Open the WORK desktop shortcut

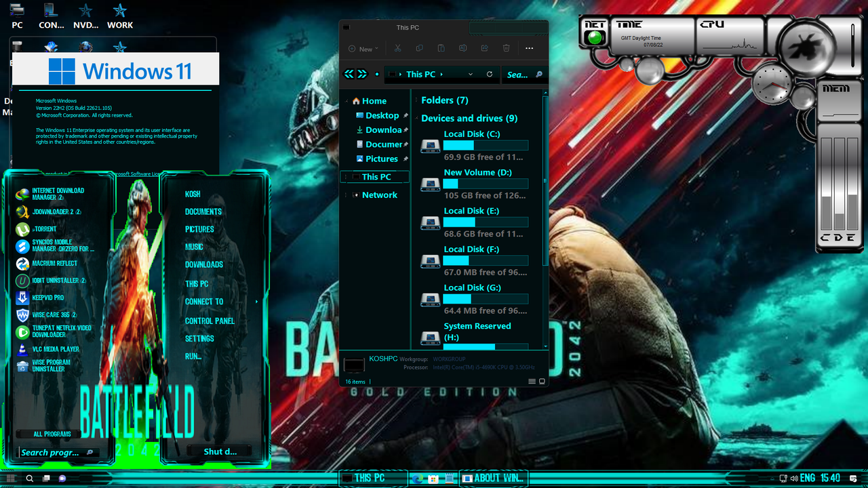point(120,16)
